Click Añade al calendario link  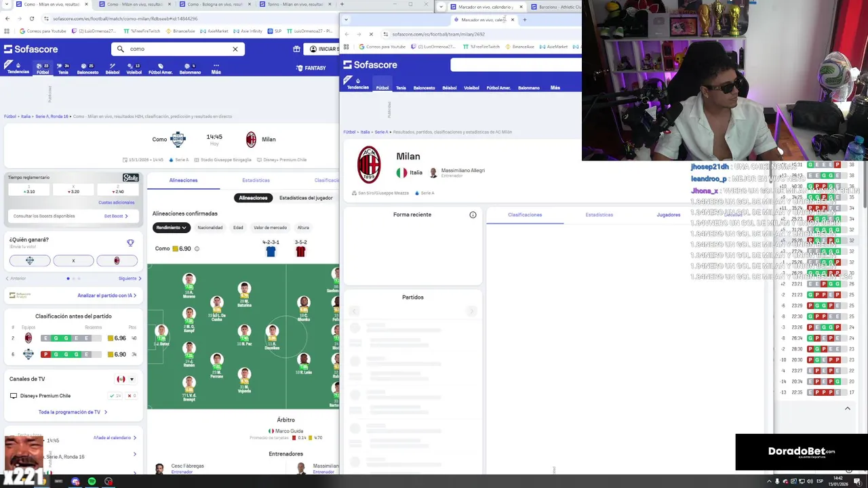(115, 438)
